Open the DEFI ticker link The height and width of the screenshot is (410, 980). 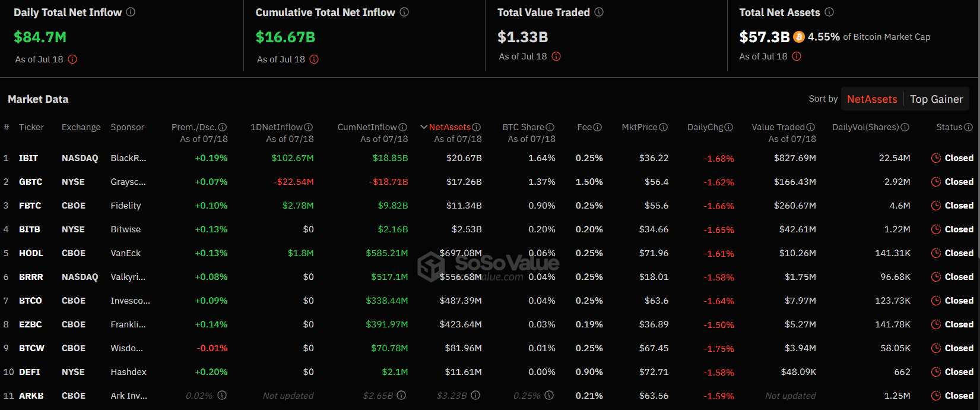pyautogui.click(x=29, y=372)
